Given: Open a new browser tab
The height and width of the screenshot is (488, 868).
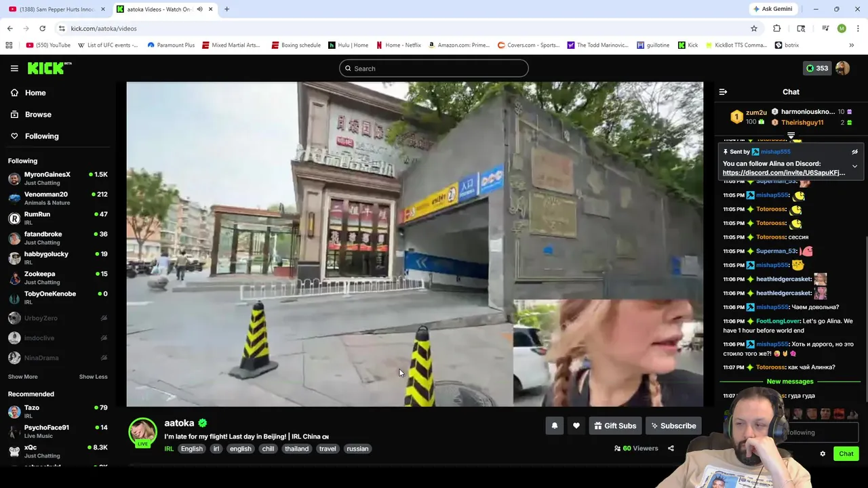Looking at the screenshot, I should click(226, 9).
